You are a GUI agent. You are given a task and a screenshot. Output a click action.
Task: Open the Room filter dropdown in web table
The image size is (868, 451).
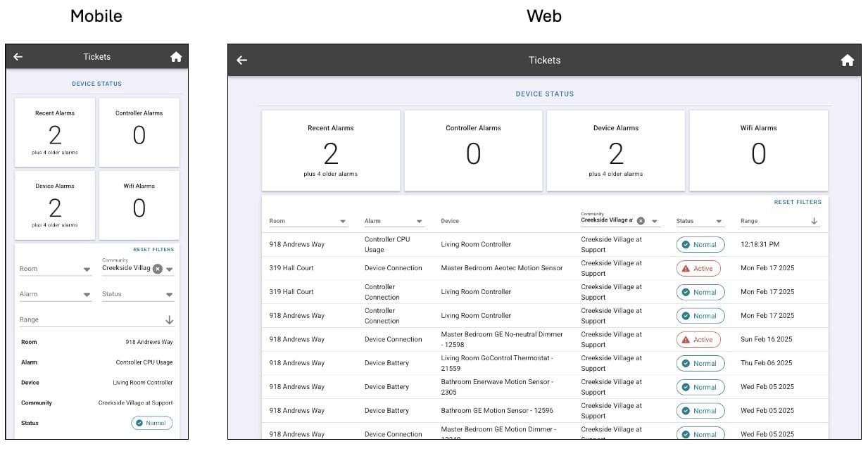[x=344, y=222]
